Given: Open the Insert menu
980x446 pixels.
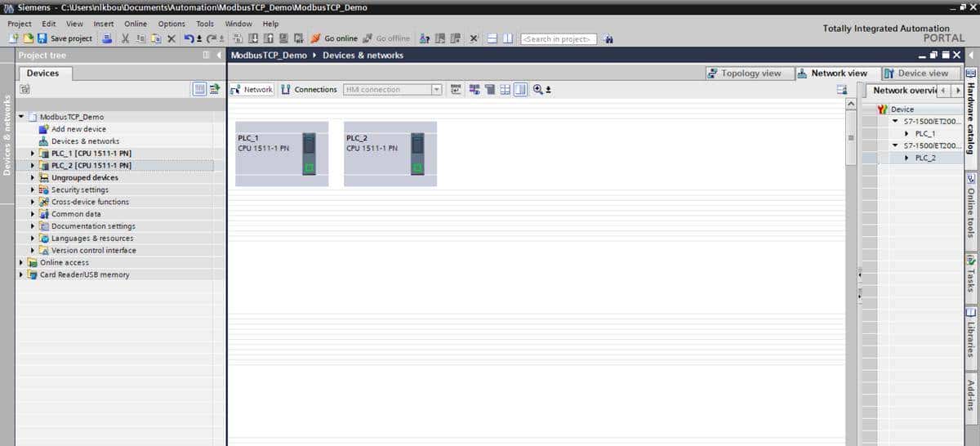Looking at the screenshot, I should tap(104, 24).
